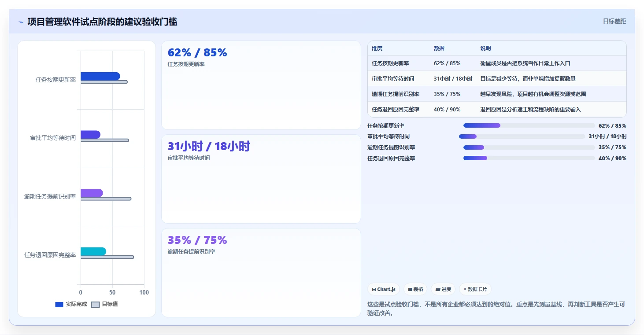Click the 35% / 75% data card
Image resolution: width=644 pixels, height=335 pixels.
point(261,272)
